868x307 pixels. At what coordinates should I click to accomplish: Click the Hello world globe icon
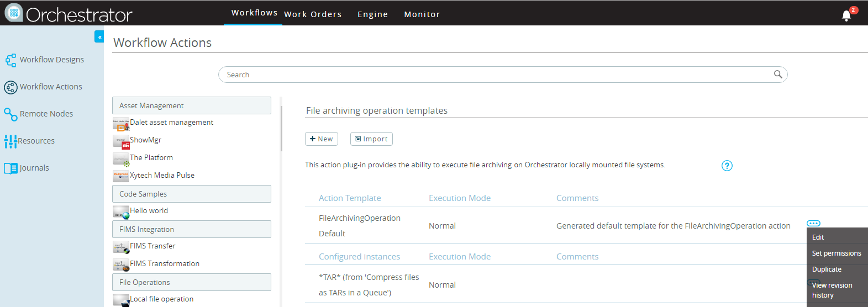click(121, 213)
